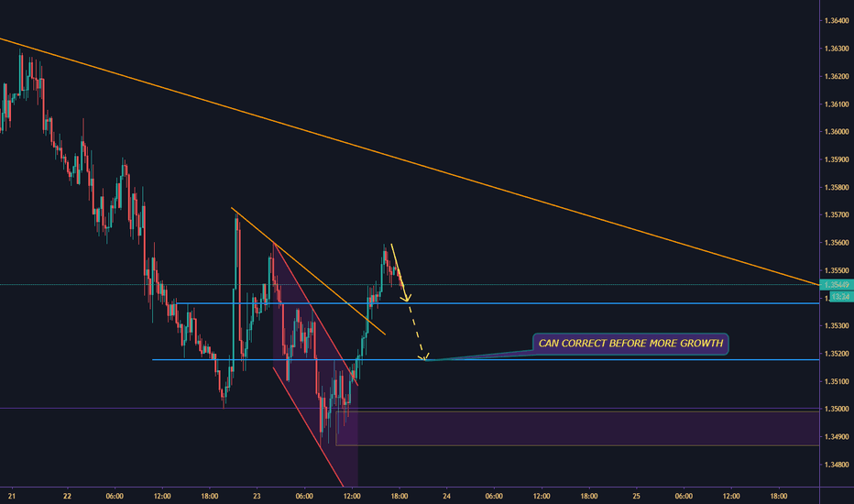Click the 1.35200 price axis label

click(x=837, y=354)
